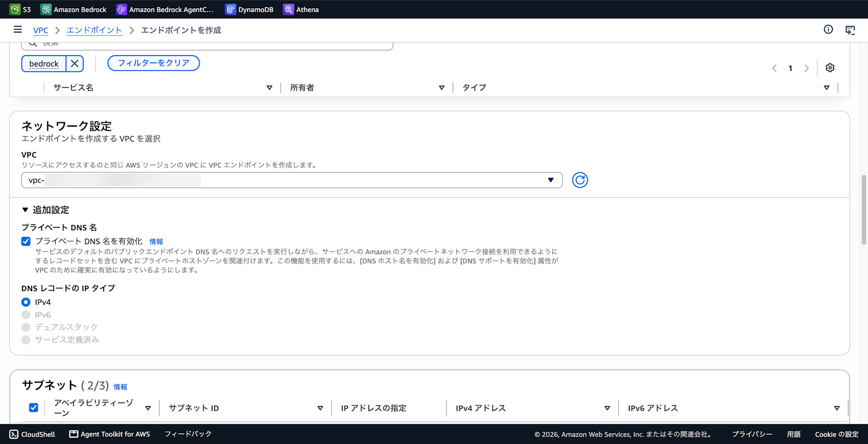The width and height of the screenshot is (868, 444).
Task: Go to エンドポイント breadcrumb
Action: point(94,30)
